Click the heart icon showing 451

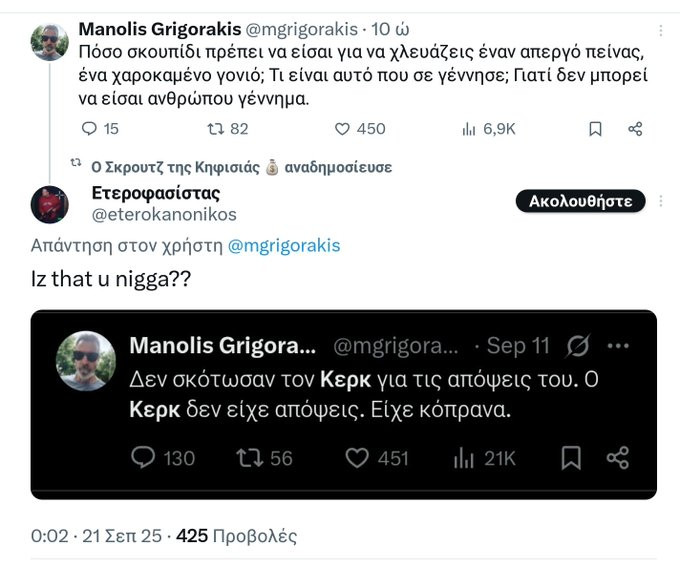pos(357,458)
